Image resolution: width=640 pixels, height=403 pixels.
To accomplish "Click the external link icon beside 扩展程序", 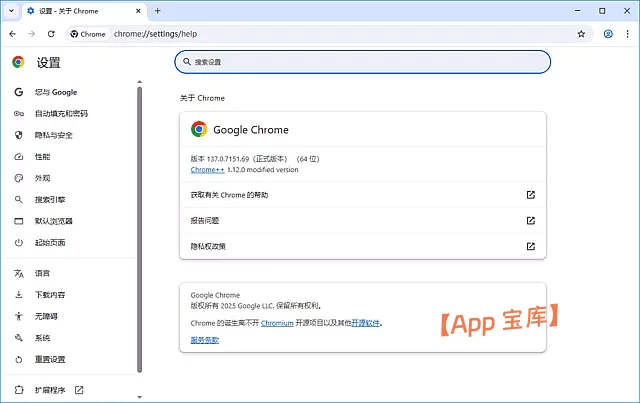I will pos(79,390).
